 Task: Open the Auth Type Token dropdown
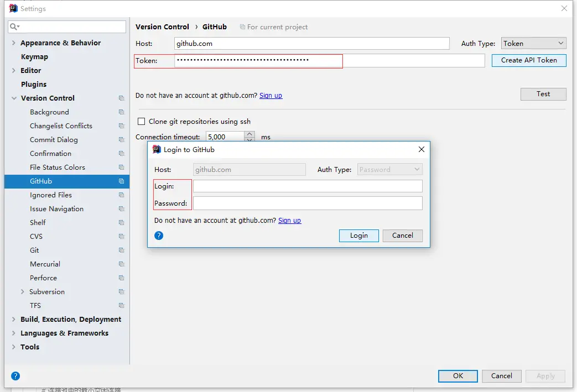(x=534, y=43)
